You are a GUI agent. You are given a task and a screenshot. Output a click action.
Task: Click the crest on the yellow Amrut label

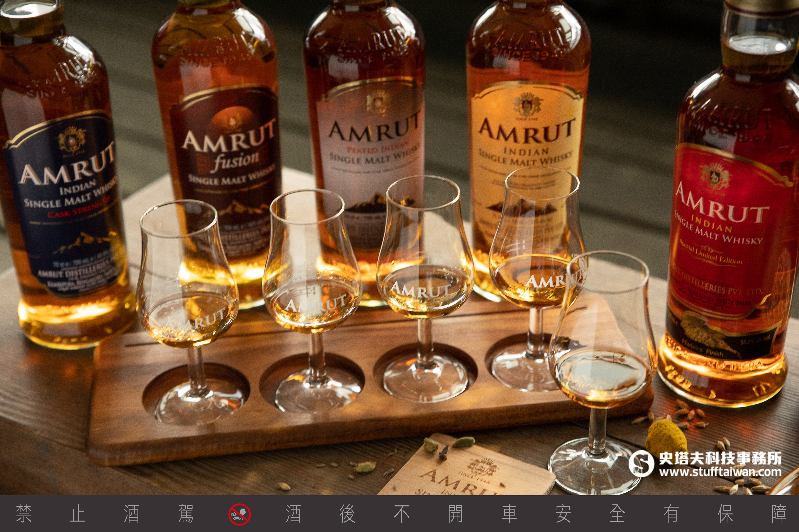[x=527, y=105]
